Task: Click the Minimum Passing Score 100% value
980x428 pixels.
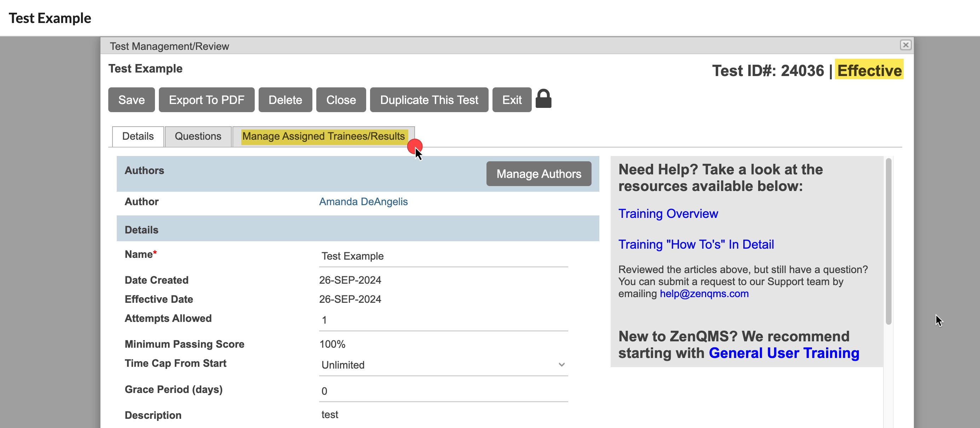Action: (332, 344)
